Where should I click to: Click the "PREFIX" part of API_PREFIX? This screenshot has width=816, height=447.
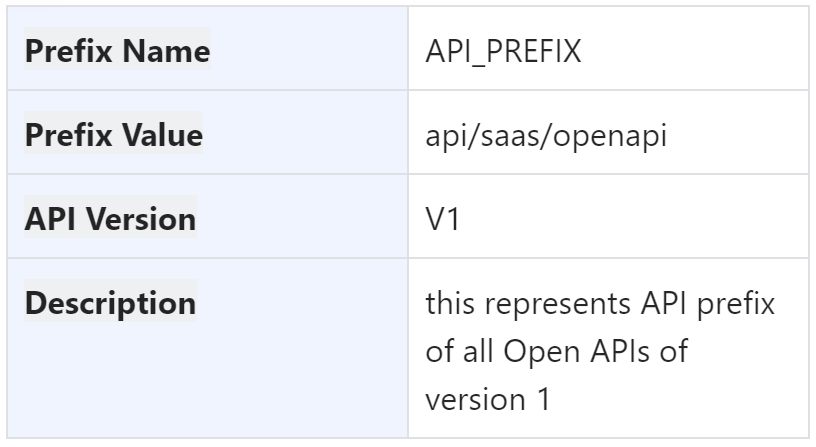point(534,52)
